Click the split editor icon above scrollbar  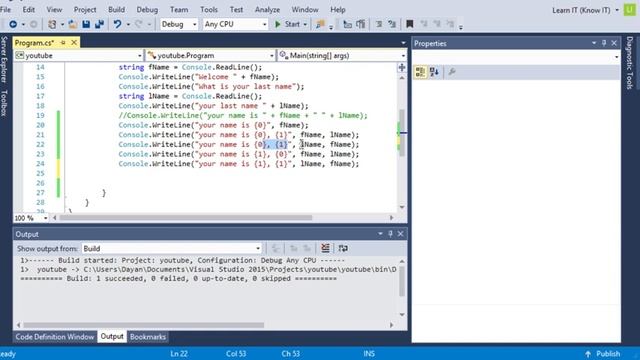click(x=402, y=67)
